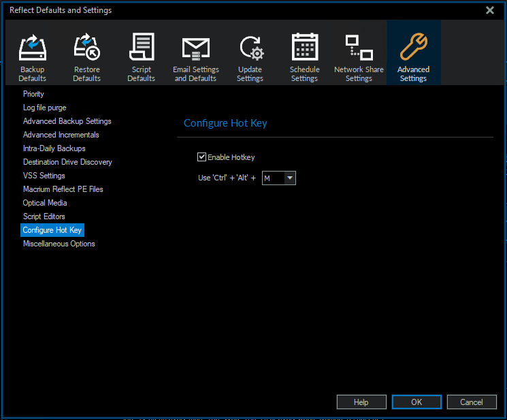Go to the Update Settings icon
Viewport: 507px width, 420px height.
pos(251,48)
